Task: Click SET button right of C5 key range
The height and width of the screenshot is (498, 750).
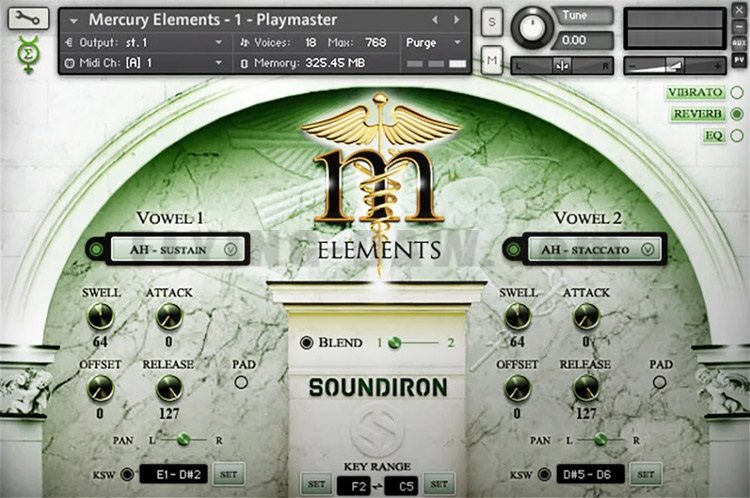Action: tap(439, 484)
